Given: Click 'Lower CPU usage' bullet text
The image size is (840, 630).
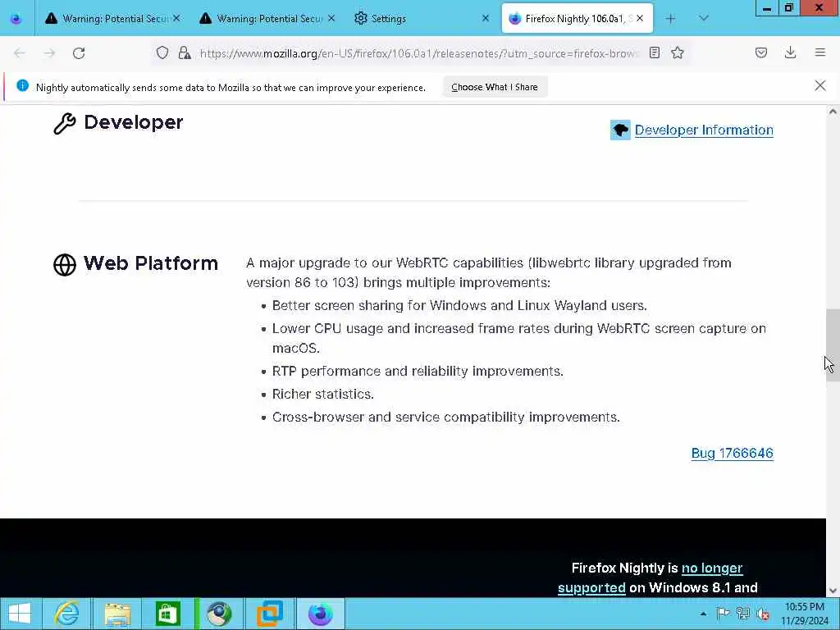Looking at the screenshot, I should [x=519, y=338].
